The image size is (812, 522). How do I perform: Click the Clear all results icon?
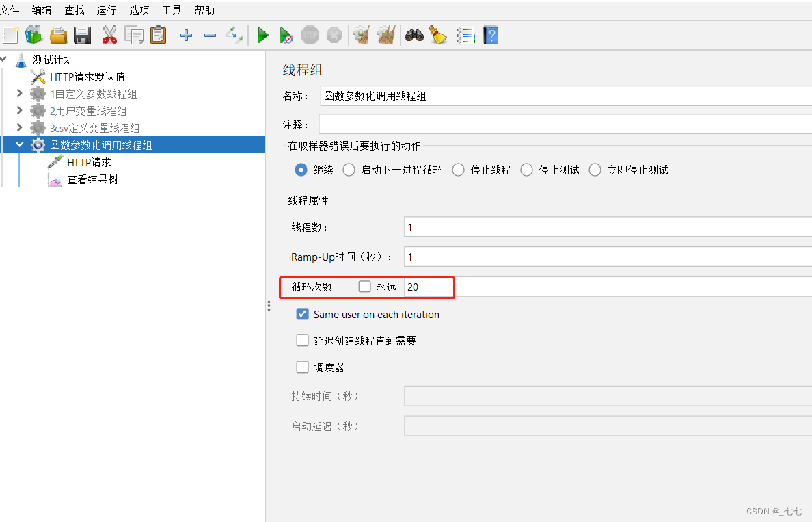click(385, 36)
